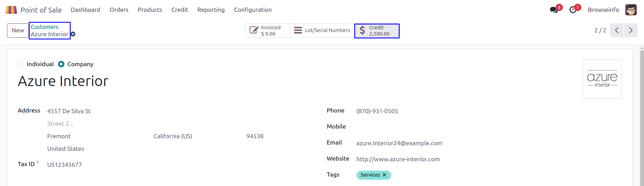This screenshot has height=186, width=644.
Task: Go to the Dashboard menu item
Action: coord(86,10)
